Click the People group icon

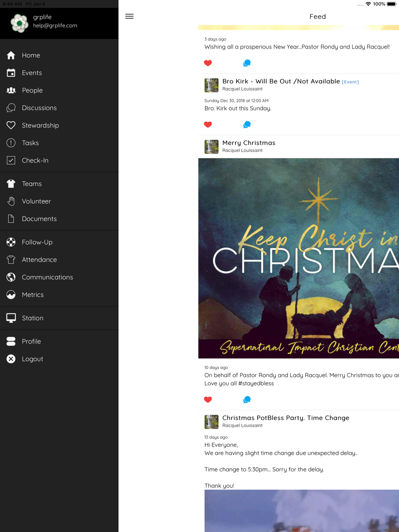11,90
